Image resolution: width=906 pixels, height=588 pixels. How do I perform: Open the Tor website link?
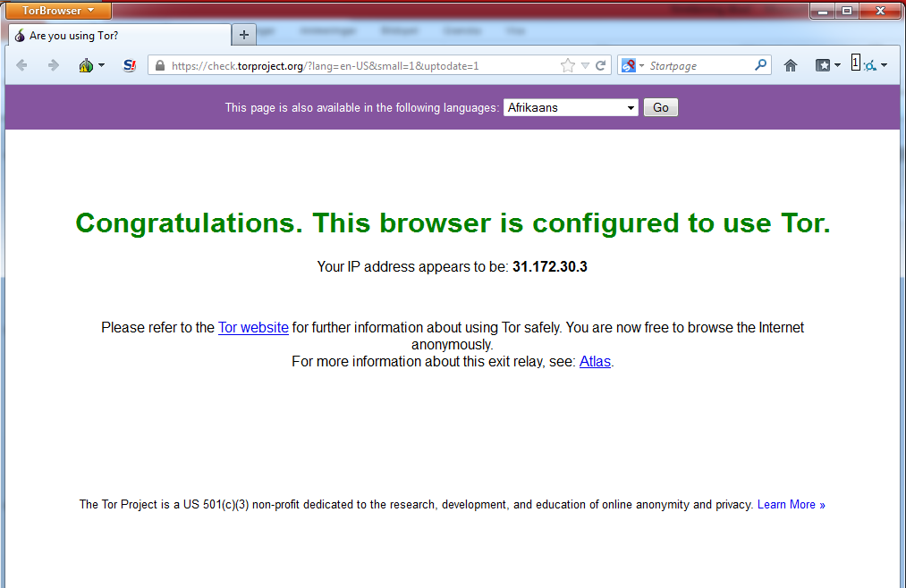253,327
